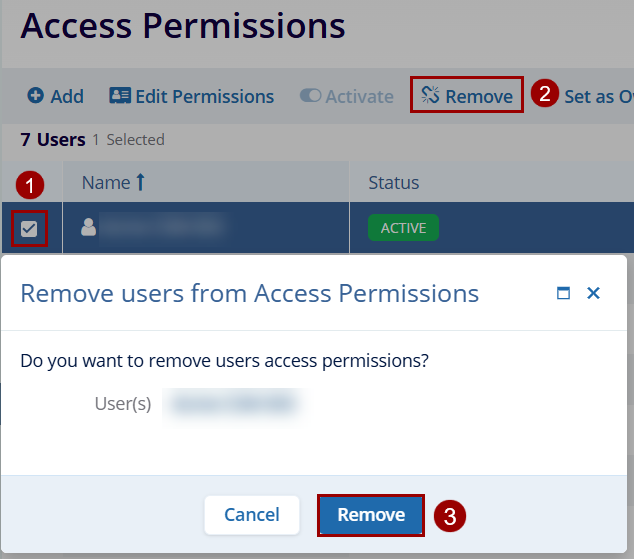The height and width of the screenshot is (559, 634).
Task: Confirm with the blue Remove button
Action: tap(371, 515)
